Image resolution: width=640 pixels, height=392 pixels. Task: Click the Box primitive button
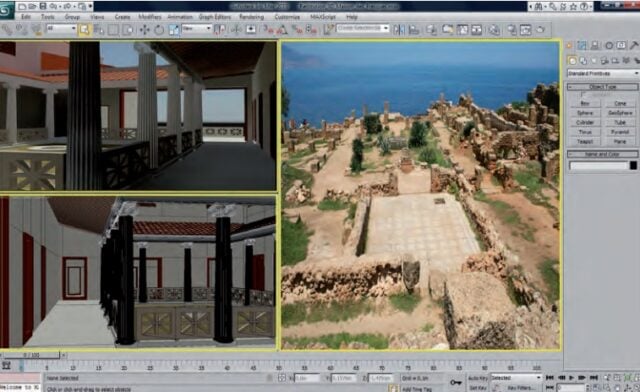[585, 103]
